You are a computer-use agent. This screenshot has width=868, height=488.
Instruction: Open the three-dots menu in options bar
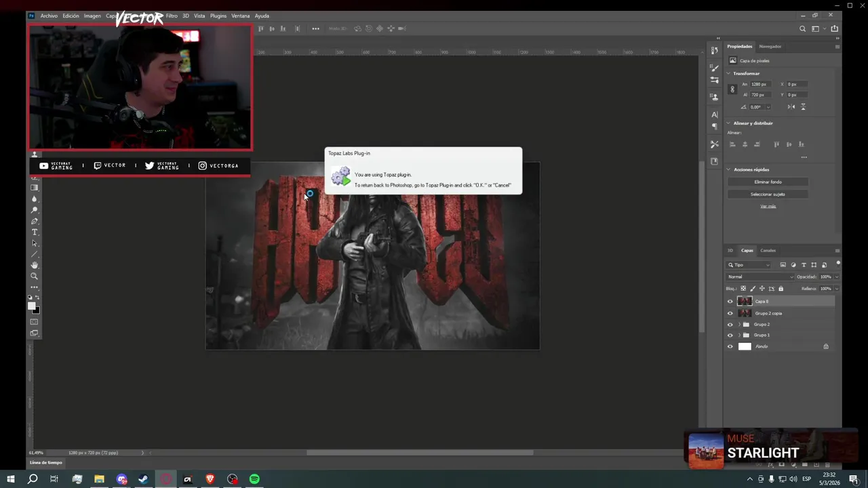tap(315, 28)
